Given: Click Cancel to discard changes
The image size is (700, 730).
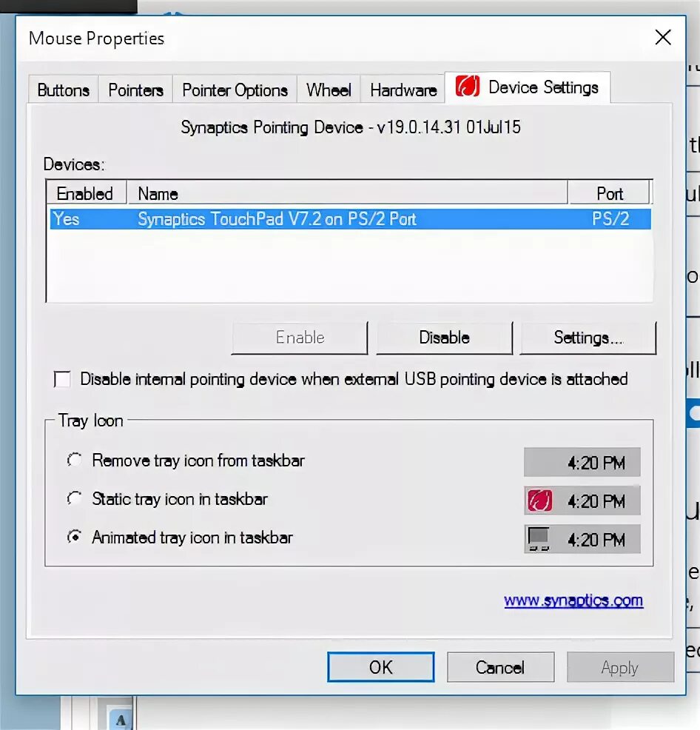Looking at the screenshot, I should point(500,667).
